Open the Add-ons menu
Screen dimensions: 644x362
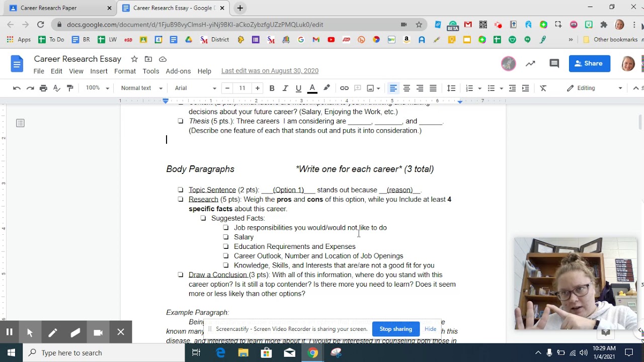(178, 71)
